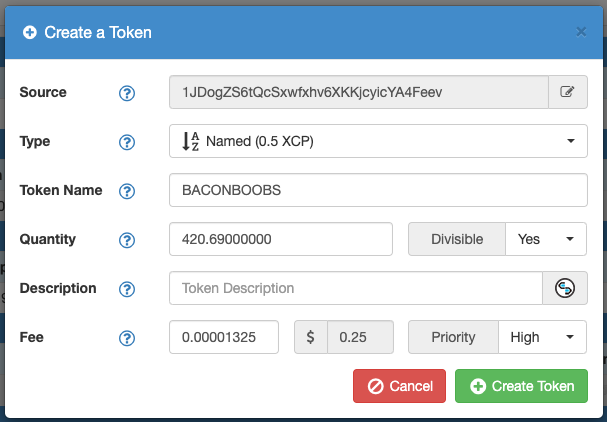The image size is (607, 422).
Task: Open the Description help question mark
Action: pos(127,289)
